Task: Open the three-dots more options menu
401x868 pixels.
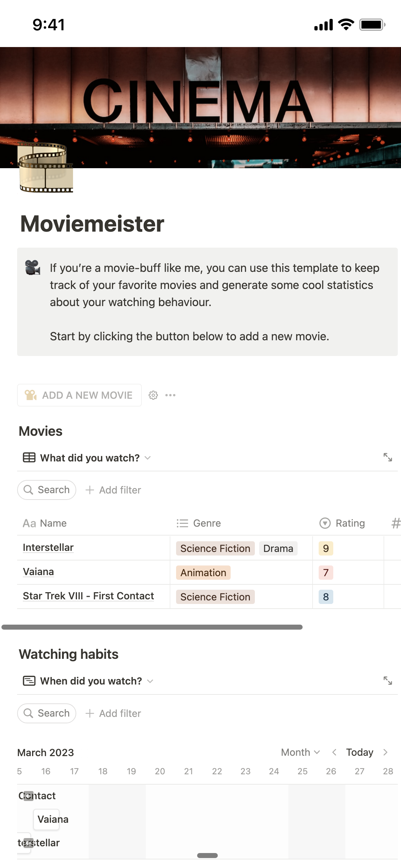Action: tap(170, 395)
